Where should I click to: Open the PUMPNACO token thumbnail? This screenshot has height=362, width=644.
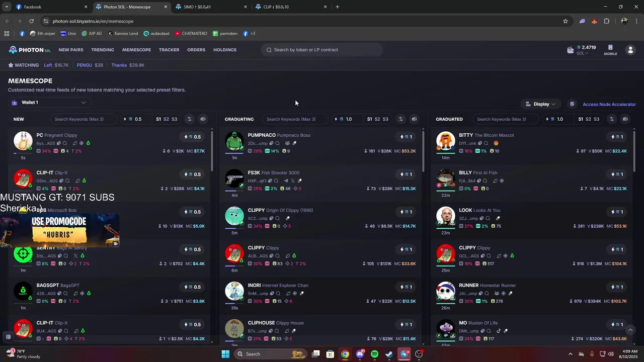click(x=234, y=141)
